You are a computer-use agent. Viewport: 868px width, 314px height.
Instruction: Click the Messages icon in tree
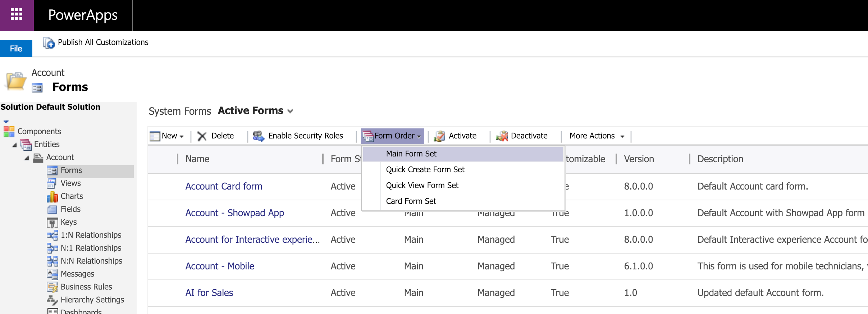[52, 274]
